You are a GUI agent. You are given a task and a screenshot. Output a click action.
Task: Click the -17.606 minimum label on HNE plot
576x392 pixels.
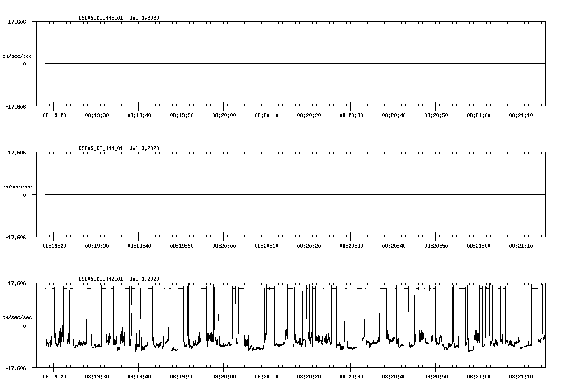[16, 106]
